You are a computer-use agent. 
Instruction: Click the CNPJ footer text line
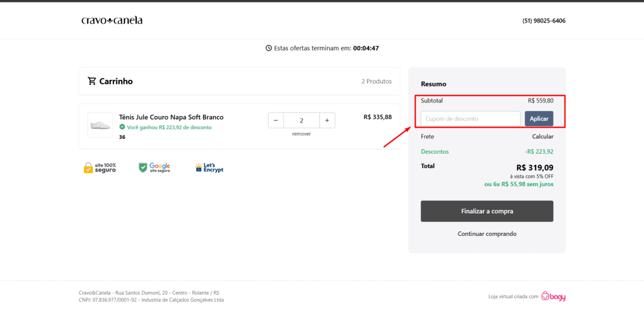point(151,300)
